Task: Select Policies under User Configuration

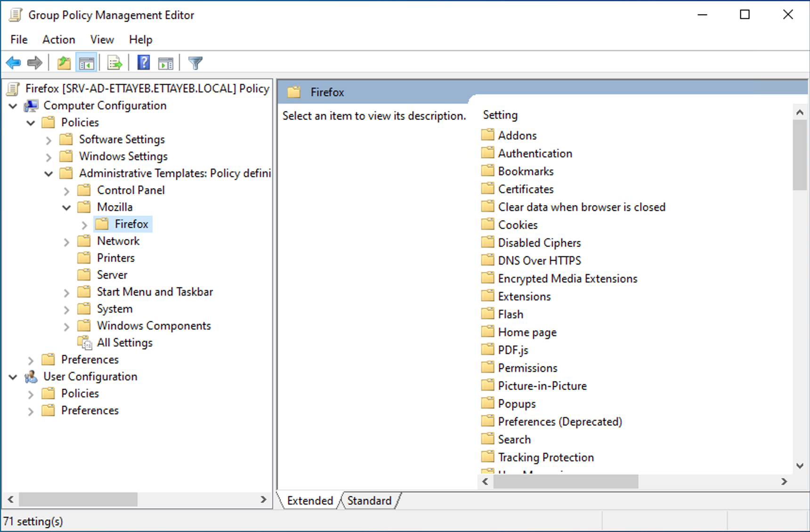Action: tap(80, 394)
